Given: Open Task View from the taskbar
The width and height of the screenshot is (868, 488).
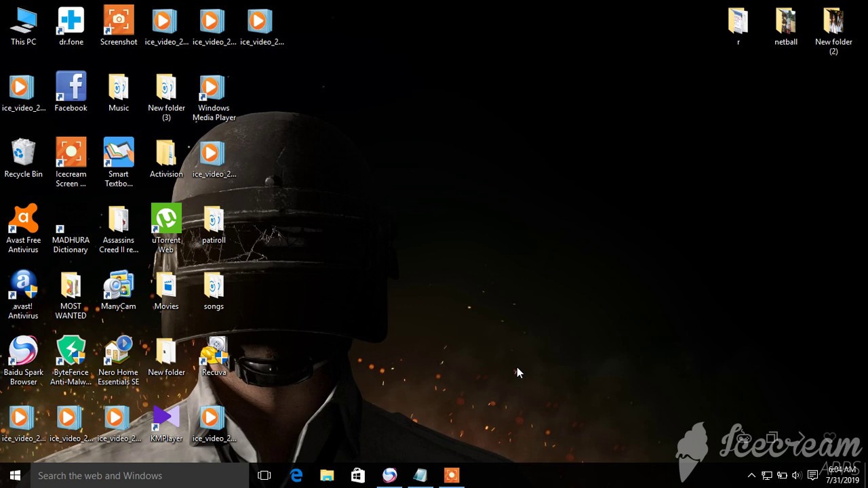Looking at the screenshot, I should (x=264, y=476).
